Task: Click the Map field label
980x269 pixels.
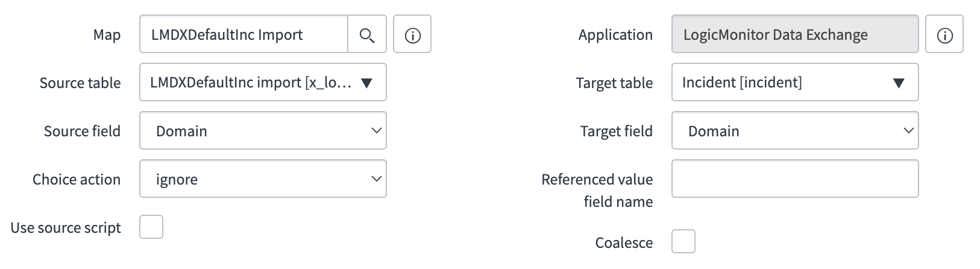Action: pyautogui.click(x=107, y=35)
